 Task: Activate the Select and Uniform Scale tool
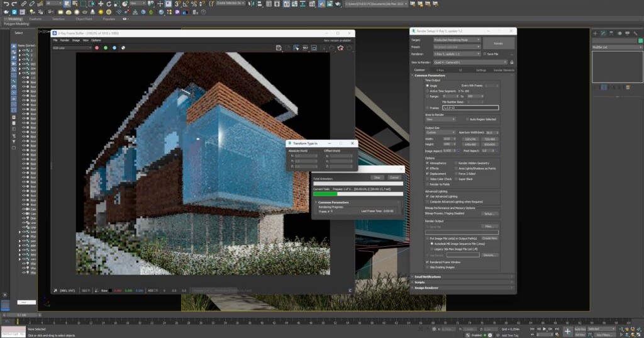pyautogui.click(x=116, y=4)
